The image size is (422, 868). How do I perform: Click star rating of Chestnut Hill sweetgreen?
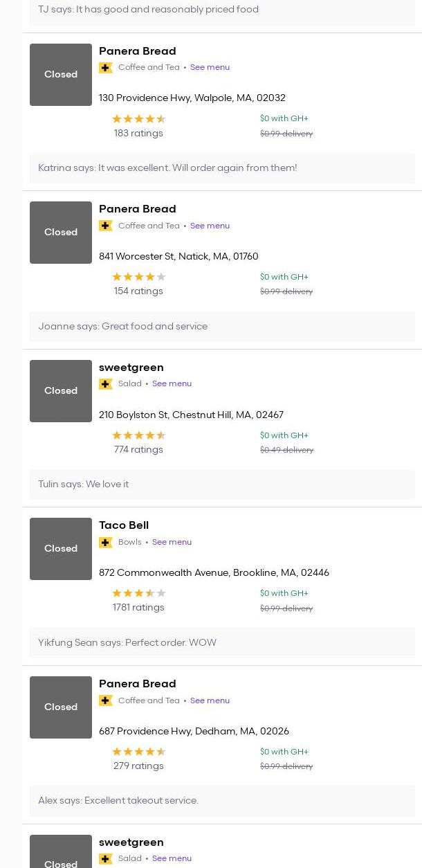[x=138, y=435]
